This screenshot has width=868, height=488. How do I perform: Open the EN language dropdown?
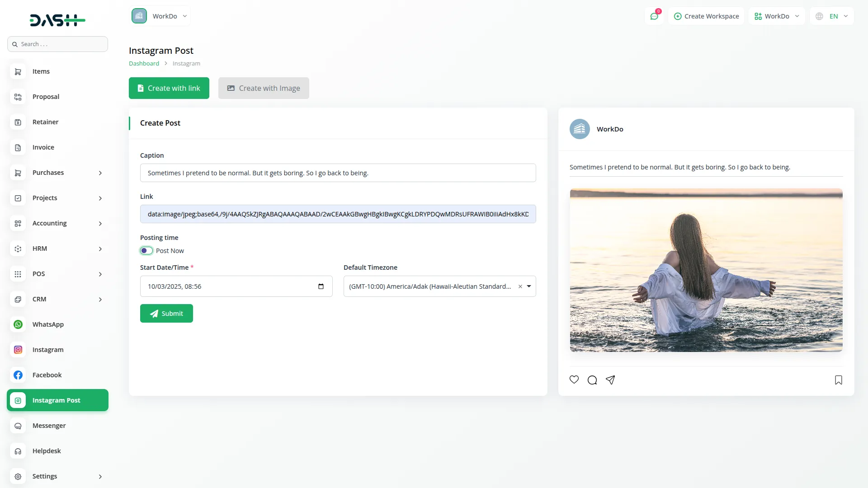pos(833,16)
